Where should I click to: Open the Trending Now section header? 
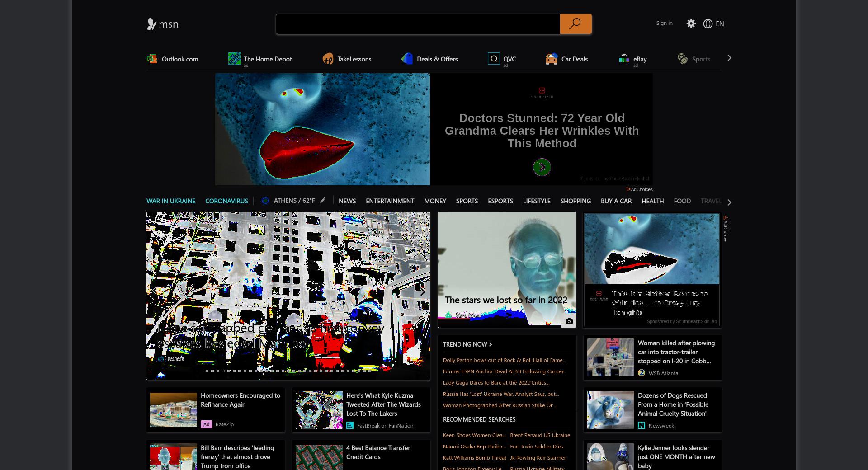click(467, 344)
